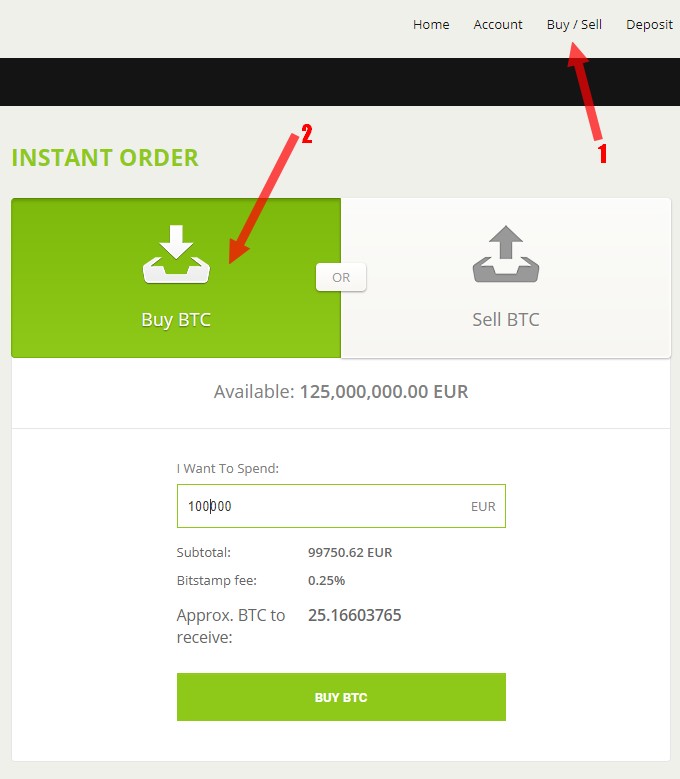This screenshot has height=779, width=680.
Task: Click the red annotation number 1
Action: [603, 154]
